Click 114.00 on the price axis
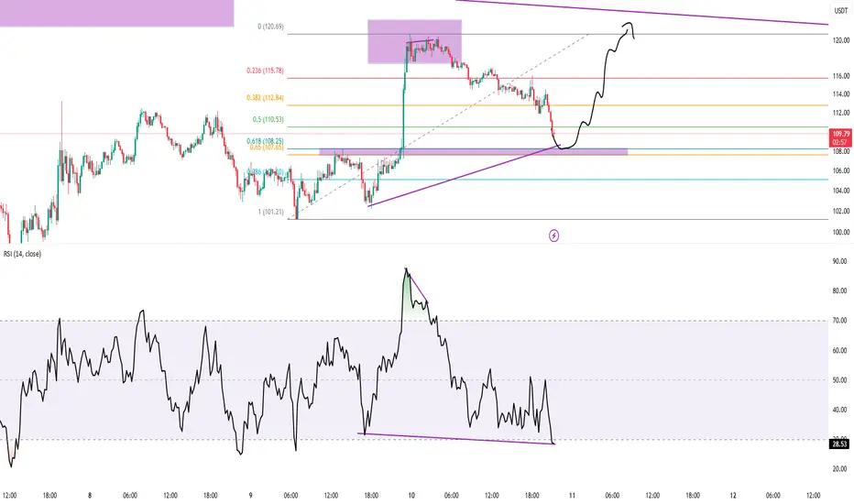 point(841,94)
